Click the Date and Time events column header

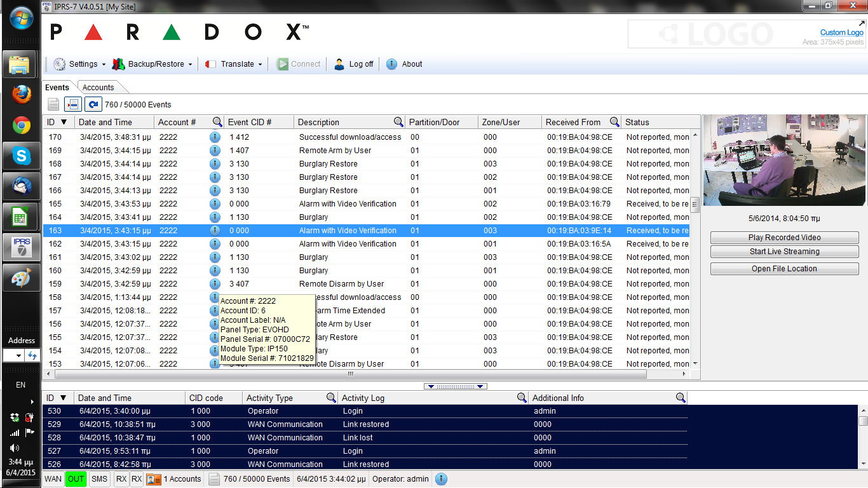click(x=114, y=122)
